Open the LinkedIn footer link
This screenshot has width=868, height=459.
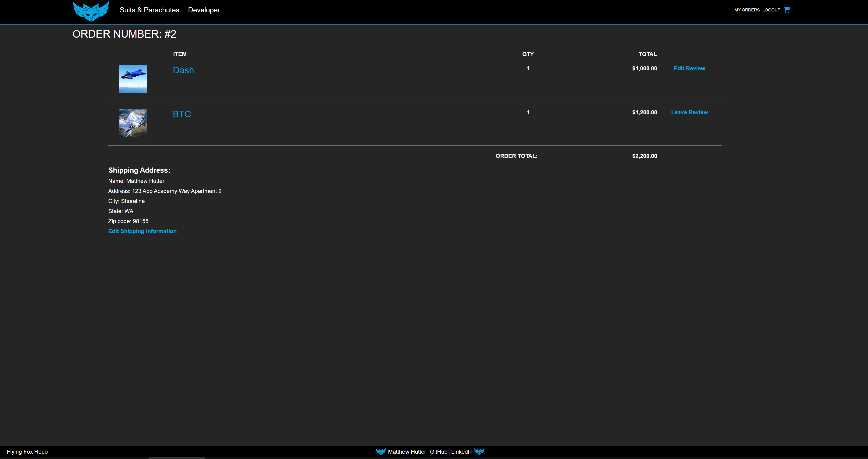[462, 452]
